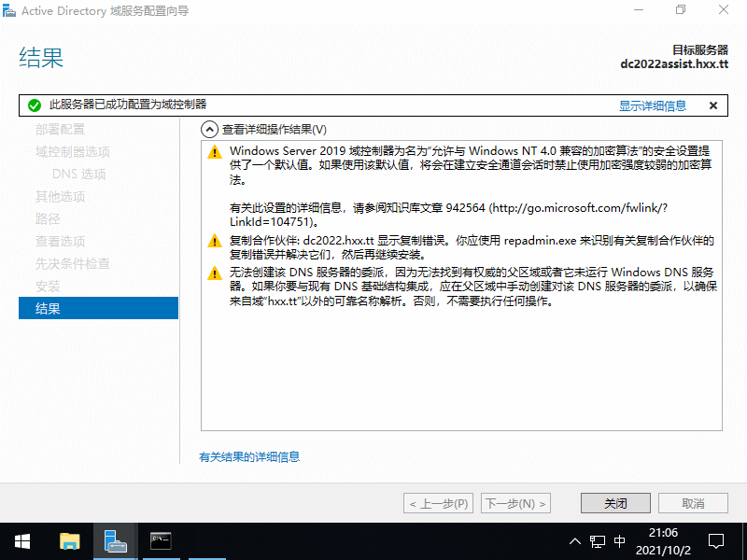Click the 中 input method indicator
Screen dimensions: 747x560
(619, 541)
